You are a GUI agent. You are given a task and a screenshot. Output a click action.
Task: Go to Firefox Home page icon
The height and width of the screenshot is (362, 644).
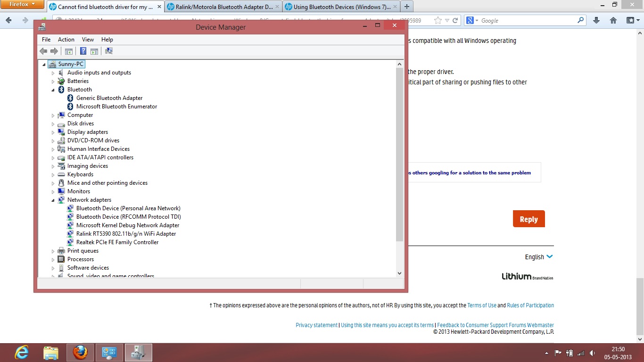(x=613, y=20)
